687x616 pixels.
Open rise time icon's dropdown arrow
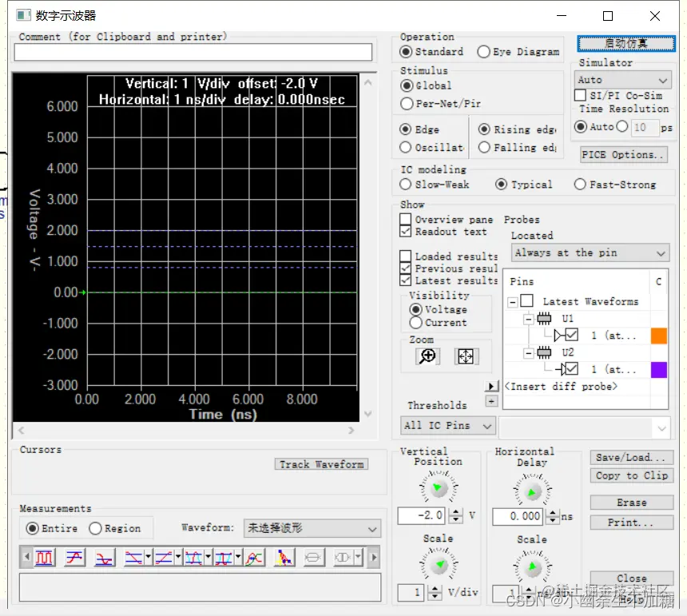click(x=178, y=558)
